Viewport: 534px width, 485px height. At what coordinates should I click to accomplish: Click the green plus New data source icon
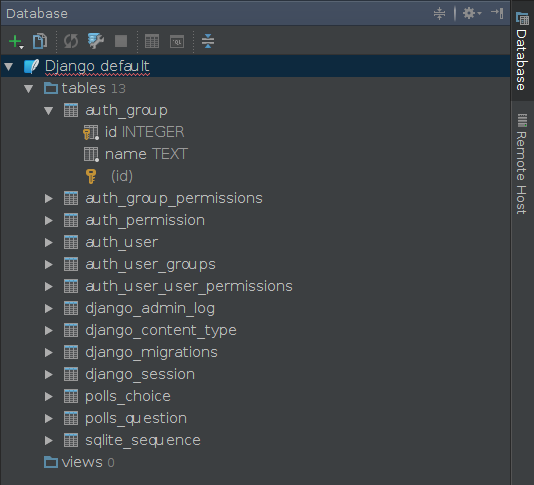click(x=15, y=42)
